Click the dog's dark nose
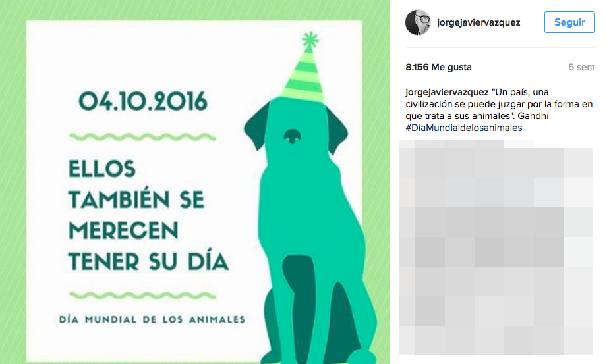 (x=292, y=136)
